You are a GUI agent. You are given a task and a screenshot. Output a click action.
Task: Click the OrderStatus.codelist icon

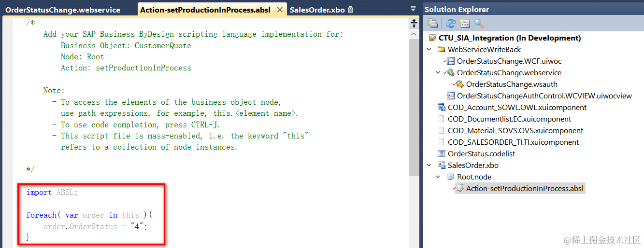pos(441,153)
